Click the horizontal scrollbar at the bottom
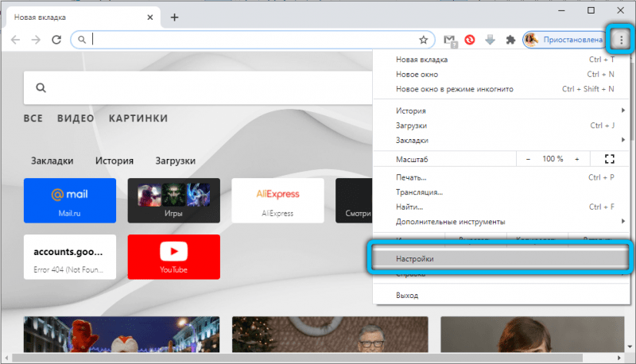 pyautogui.click(x=297, y=358)
